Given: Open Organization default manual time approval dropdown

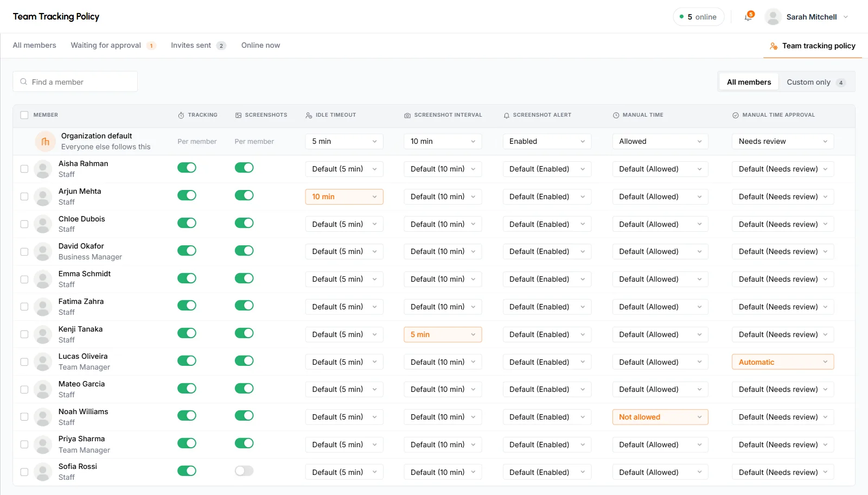Looking at the screenshot, I should pyautogui.click(x=783, y=142).
